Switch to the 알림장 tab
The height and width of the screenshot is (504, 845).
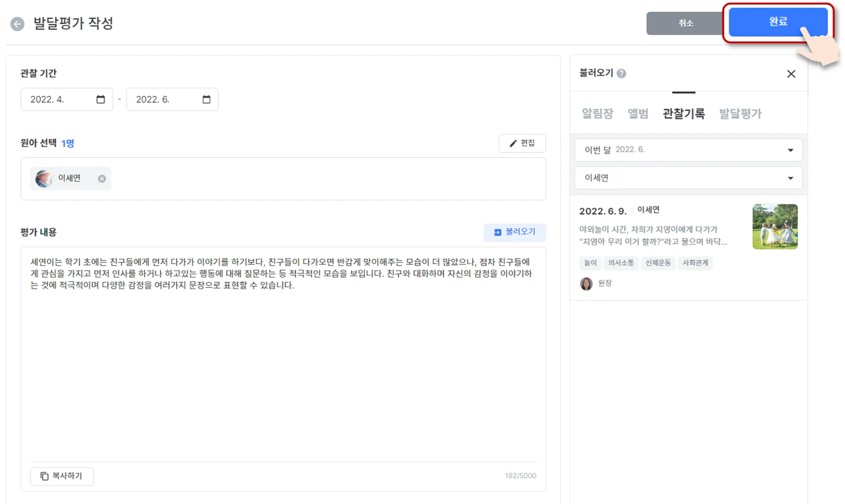click(x=597, y=113)
